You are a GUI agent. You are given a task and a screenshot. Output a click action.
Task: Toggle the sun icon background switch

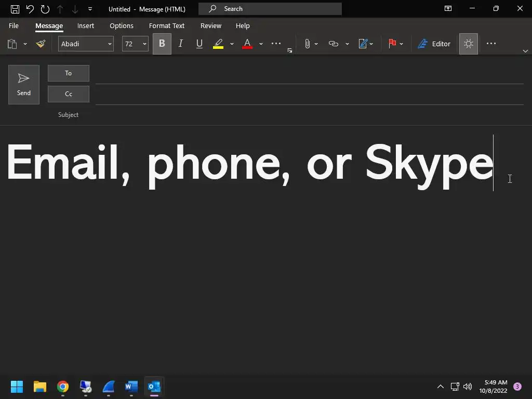(x=469, y=44)
